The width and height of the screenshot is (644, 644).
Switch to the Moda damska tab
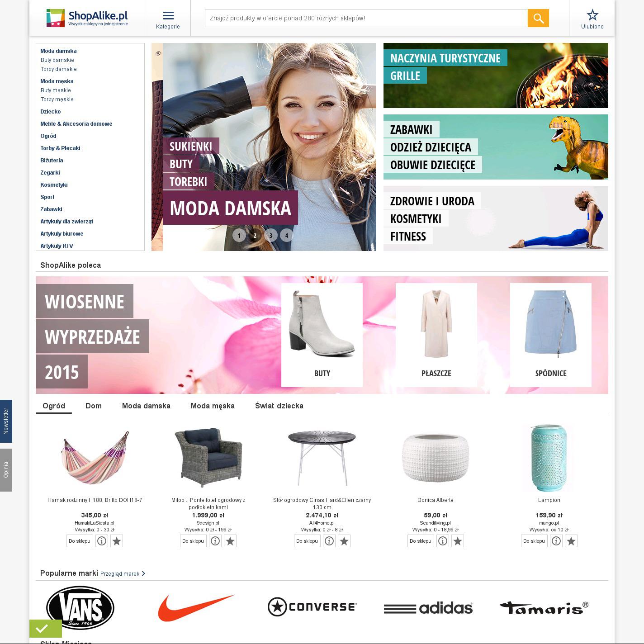(146, 406)
